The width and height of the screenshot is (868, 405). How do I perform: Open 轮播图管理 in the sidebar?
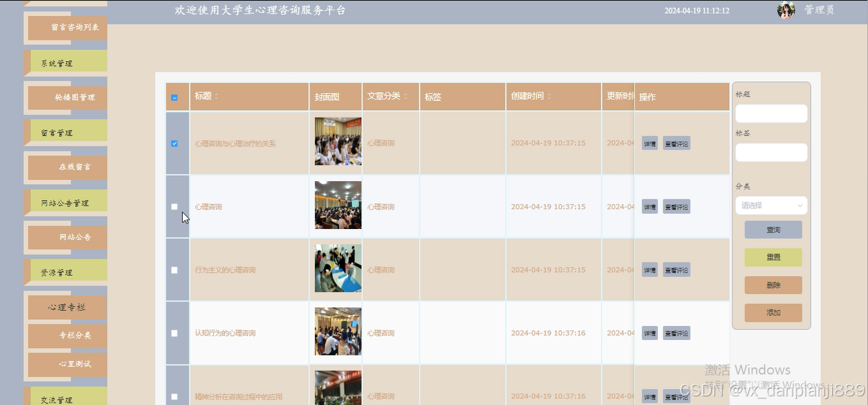click(67, 97)
